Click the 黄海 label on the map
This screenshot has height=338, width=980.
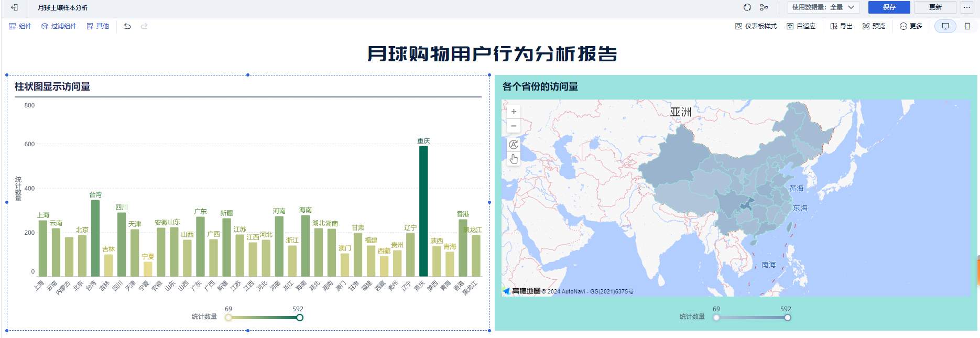(x=797, y=188)
